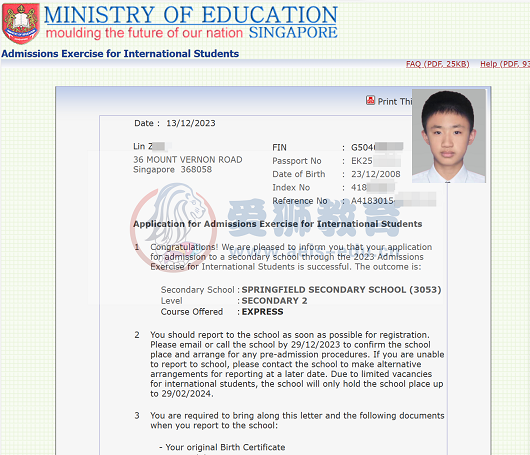
Task: Click the EXPRESS course value
Action: 263,312
